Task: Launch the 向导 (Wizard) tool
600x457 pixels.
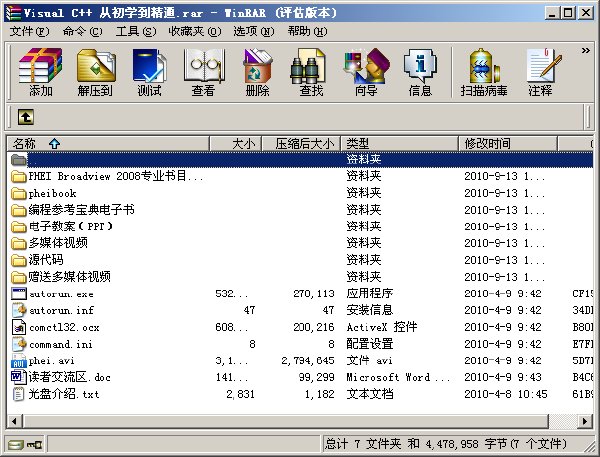Action: pyautogui.click(x=366, y=72)
